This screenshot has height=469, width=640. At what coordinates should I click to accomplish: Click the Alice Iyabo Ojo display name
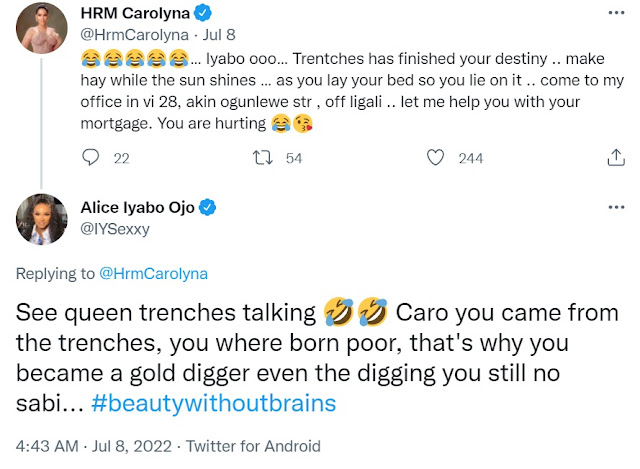click(x=139, y=207)
